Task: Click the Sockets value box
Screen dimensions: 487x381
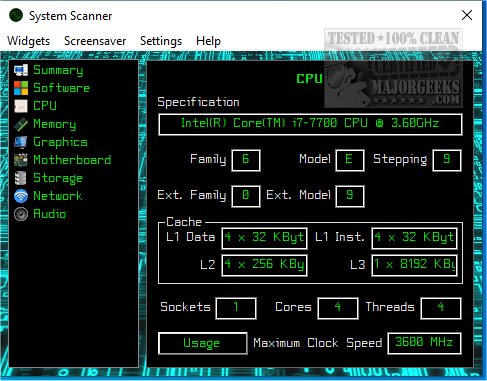Action: point(236,308)
